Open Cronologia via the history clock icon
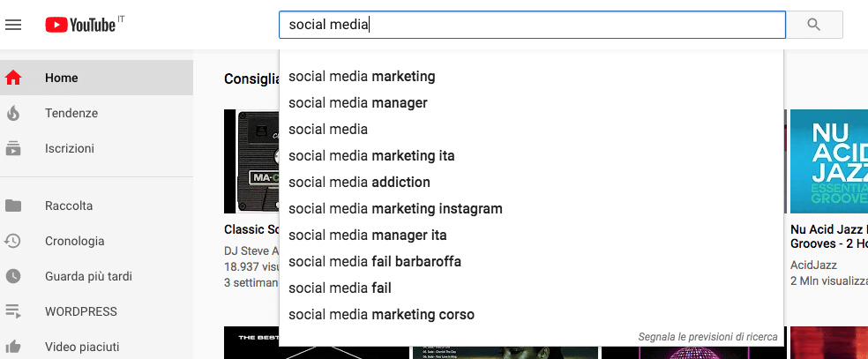The width and height of the screenshot is (868, 359). [x=12, y=241]
